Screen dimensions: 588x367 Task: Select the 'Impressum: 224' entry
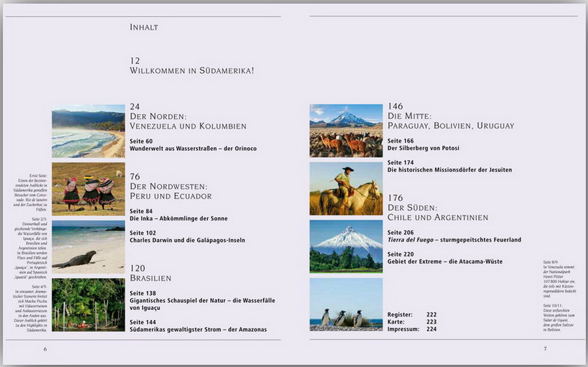click(x=412, y=329)
